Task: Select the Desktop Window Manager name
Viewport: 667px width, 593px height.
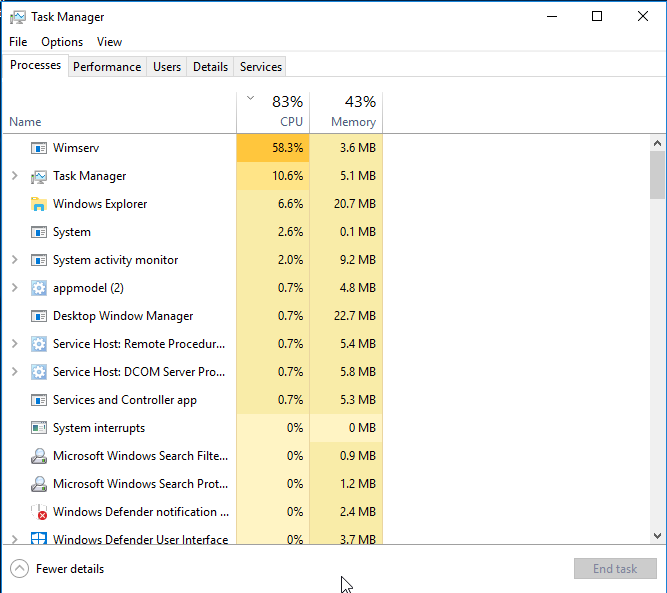Action: (x=123, y=316)
